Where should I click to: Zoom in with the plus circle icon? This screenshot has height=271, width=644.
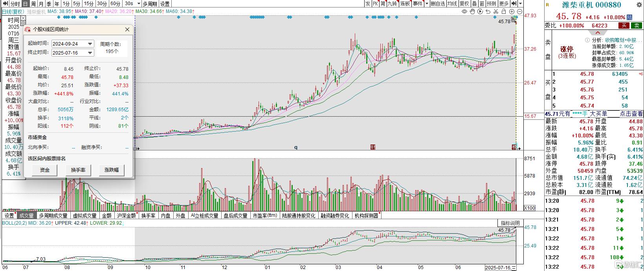[512, 12]
